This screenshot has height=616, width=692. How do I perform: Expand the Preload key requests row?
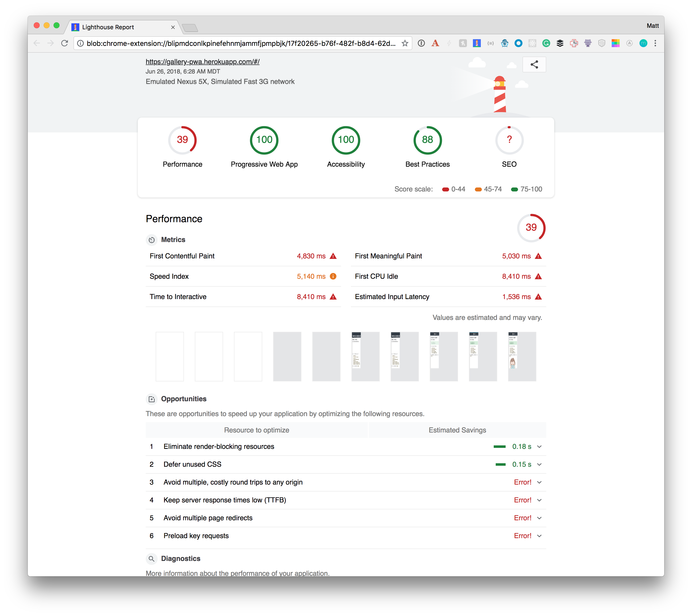[x=539, y=536]
